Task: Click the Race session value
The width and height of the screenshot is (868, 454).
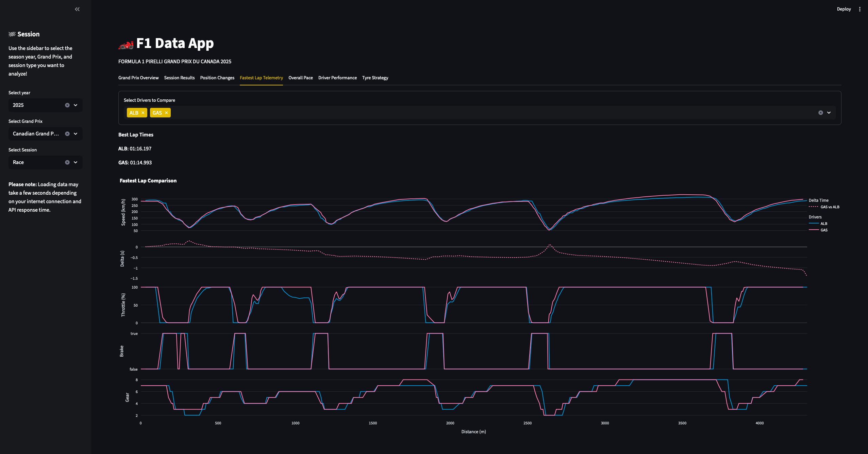Action: pos(18,162)
